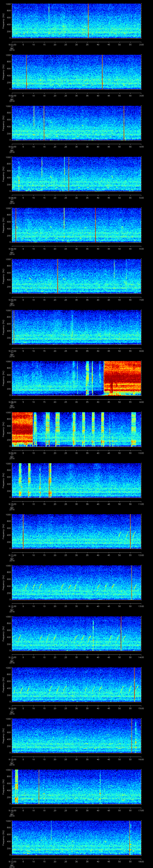Open the spectrogram panel starting at 9:07:00
Viewport: 153px width, 868px height.
point(77,327)
